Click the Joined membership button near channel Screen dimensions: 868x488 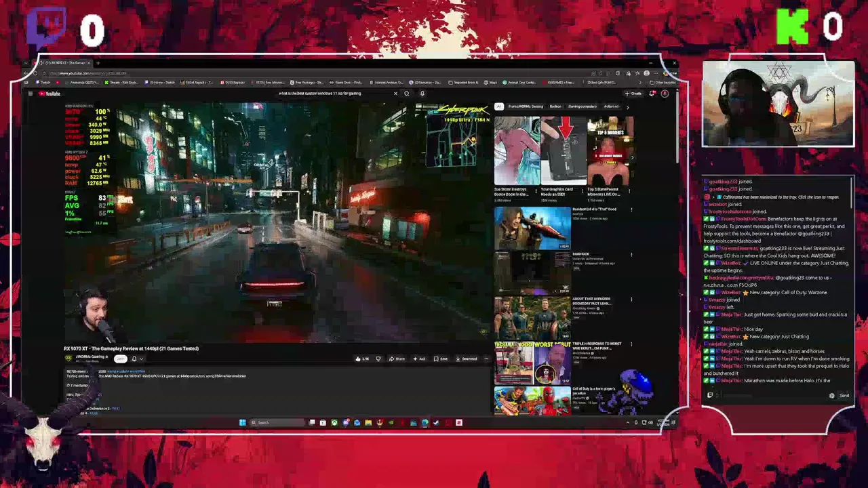point(120,359)
